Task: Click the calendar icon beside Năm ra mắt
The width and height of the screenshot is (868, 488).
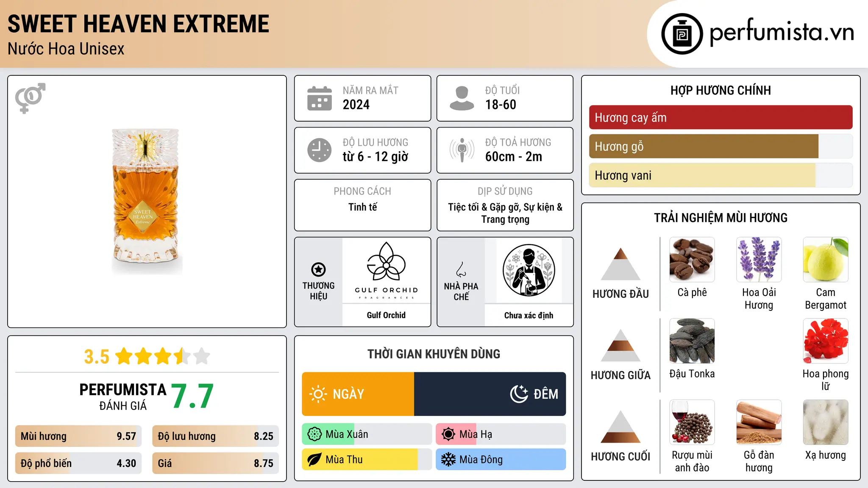Action: tap(320, 98)
